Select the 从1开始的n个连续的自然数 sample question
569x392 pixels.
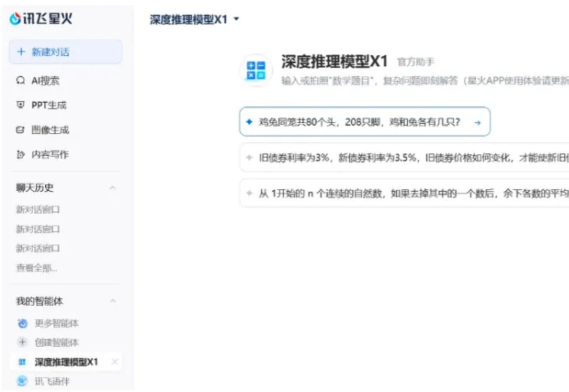pos(404,193)
